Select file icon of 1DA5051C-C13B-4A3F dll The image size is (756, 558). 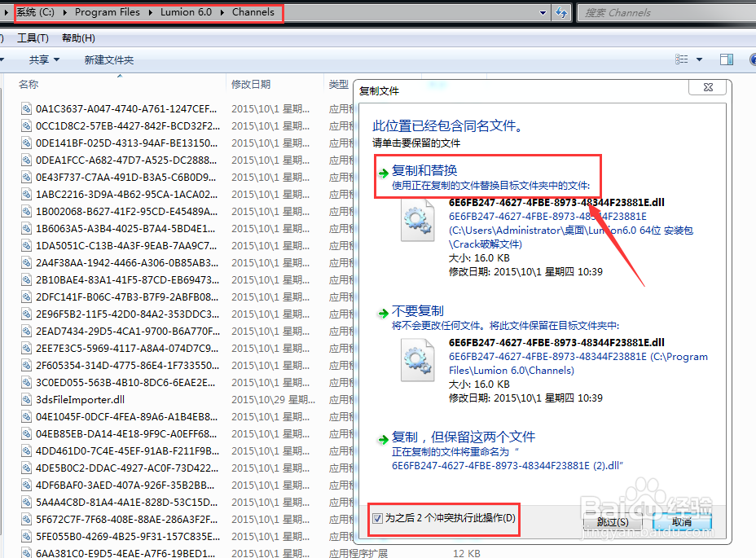pyautogui.click(x=27, y=246)
